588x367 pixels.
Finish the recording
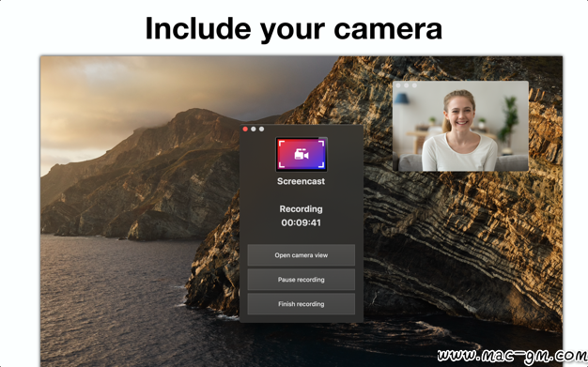(x=302, y=304)
